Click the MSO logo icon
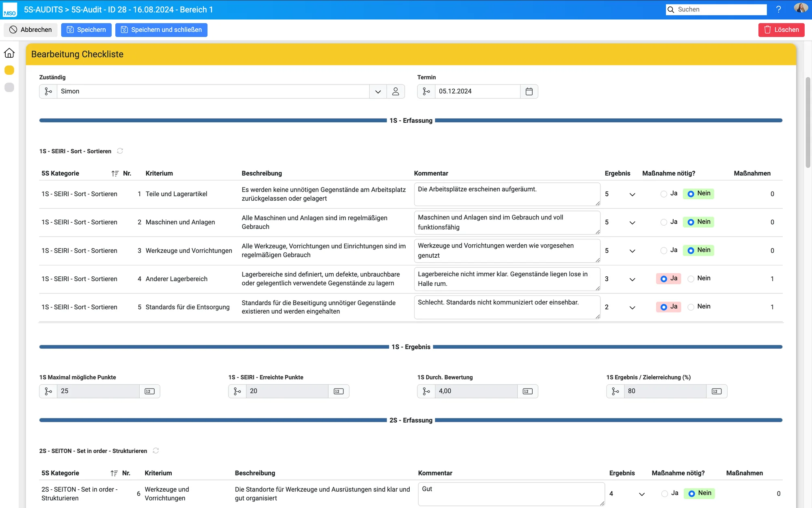Image resolution: width=812 pixels, height=508 pixels. 10,10
